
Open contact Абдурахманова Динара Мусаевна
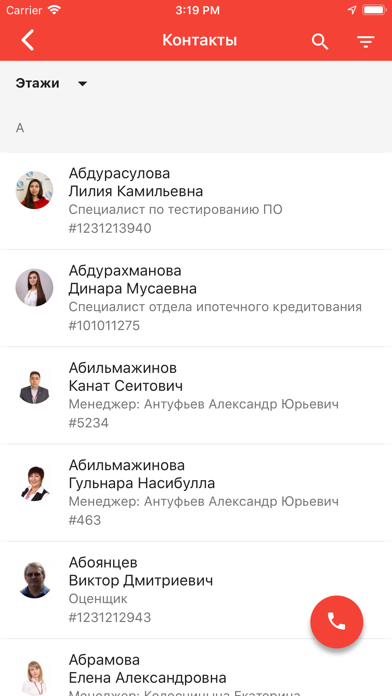[196, 298]
